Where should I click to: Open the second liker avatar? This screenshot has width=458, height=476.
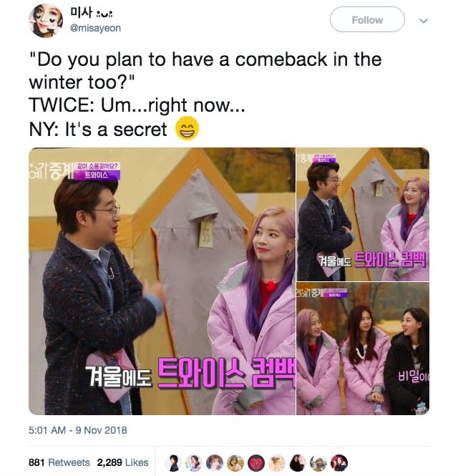194,463
